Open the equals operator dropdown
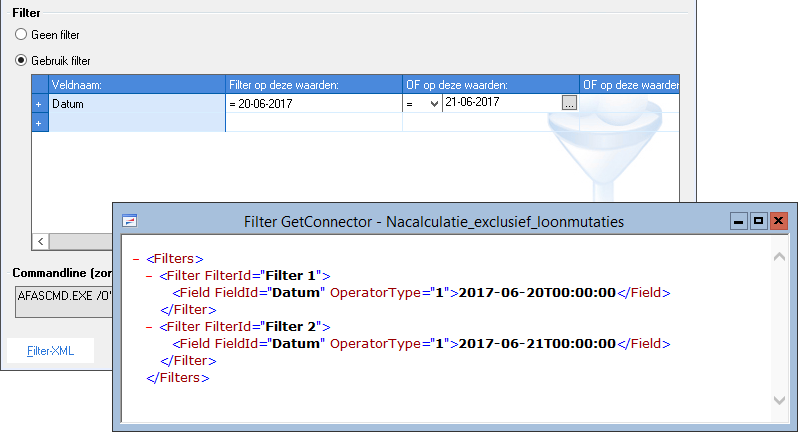This screenshot has width=798, height=432. [x=434, y=104]
